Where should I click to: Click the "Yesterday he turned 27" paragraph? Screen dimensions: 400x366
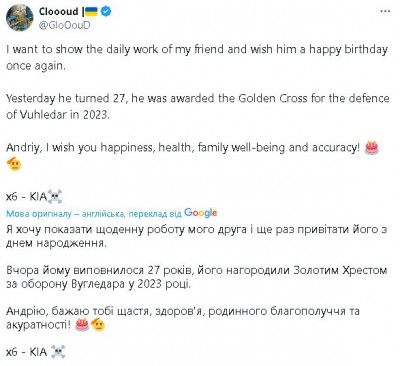[x=198, y=106]
